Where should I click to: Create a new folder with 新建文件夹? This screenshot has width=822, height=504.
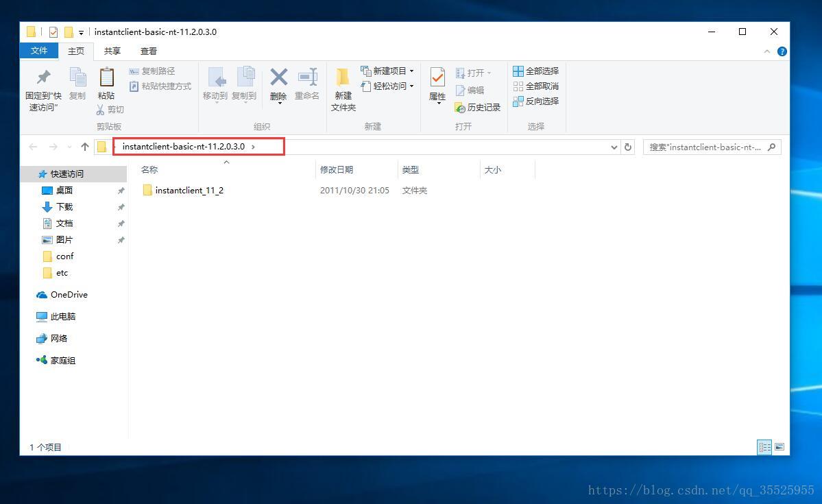tap(343, 89)
